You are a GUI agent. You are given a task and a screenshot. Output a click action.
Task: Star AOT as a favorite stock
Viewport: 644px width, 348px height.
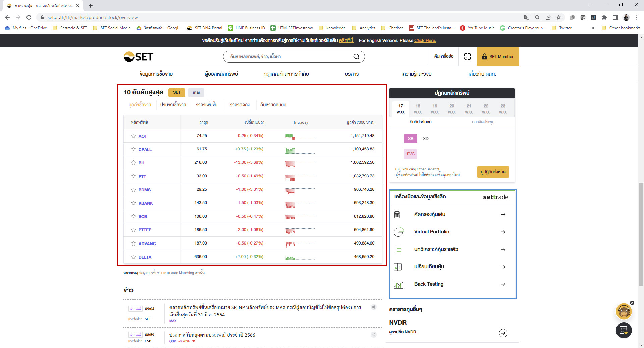click(x=133, y=136)
